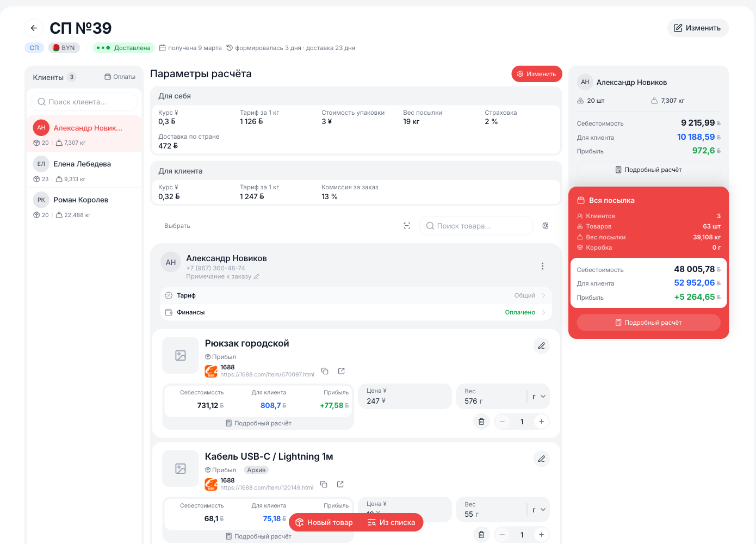The height and width of the screenshot is (544, 756).
Task: Delete Рюкзак городской via trash icon
Action: point(481,422)
